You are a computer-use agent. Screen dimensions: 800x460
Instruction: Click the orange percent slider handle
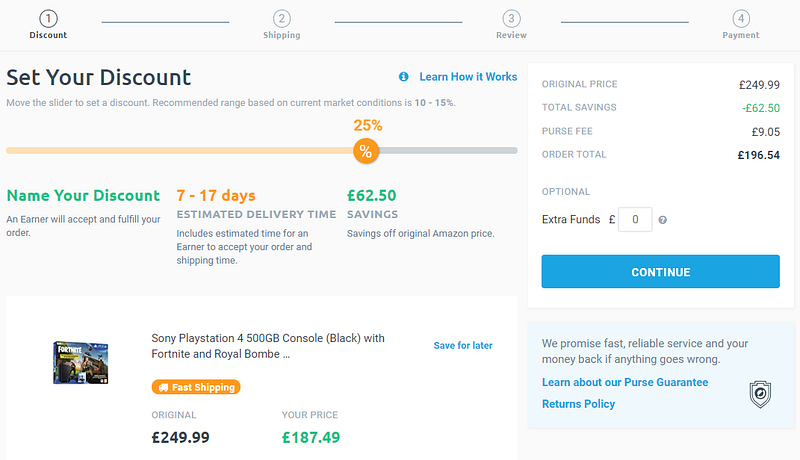pos(366,151)
